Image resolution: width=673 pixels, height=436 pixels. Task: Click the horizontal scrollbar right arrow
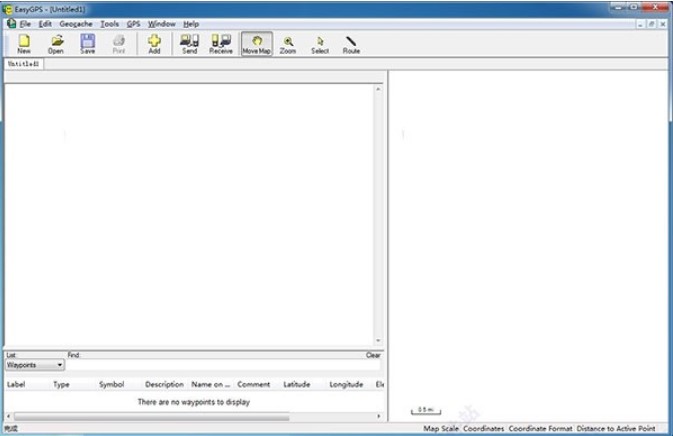(379, 416)
